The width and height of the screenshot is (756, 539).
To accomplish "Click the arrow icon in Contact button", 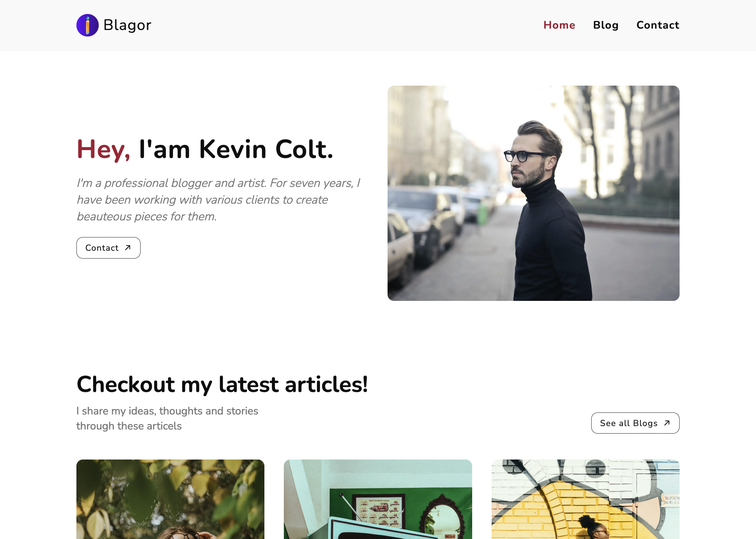I will pyautogui.click(x=128, y=248).
